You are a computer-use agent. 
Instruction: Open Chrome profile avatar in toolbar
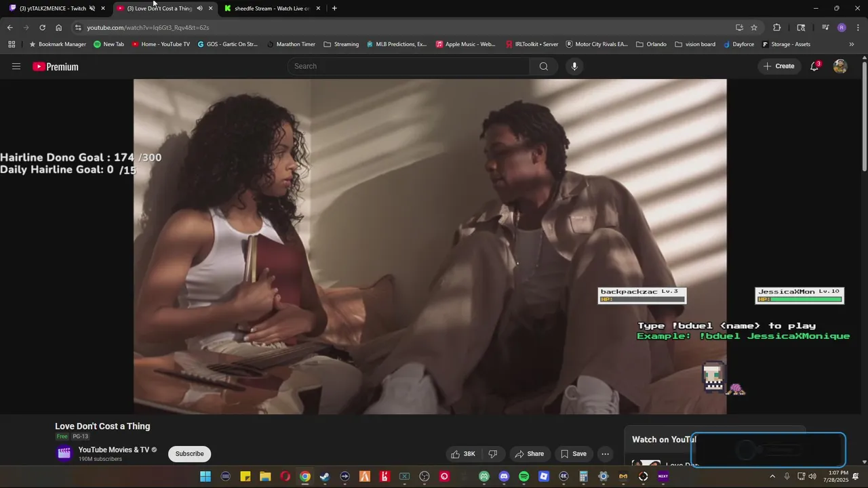[x=842, y=28]
